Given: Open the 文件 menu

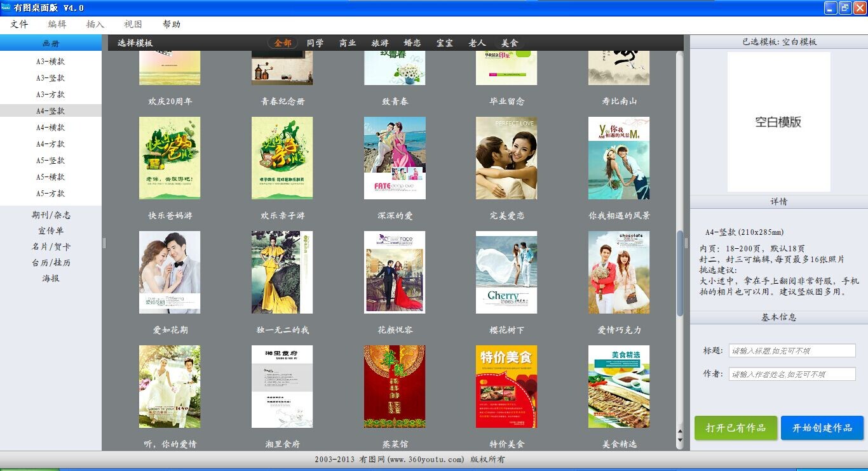Looking at the screenshot, I should pos(19,24).
